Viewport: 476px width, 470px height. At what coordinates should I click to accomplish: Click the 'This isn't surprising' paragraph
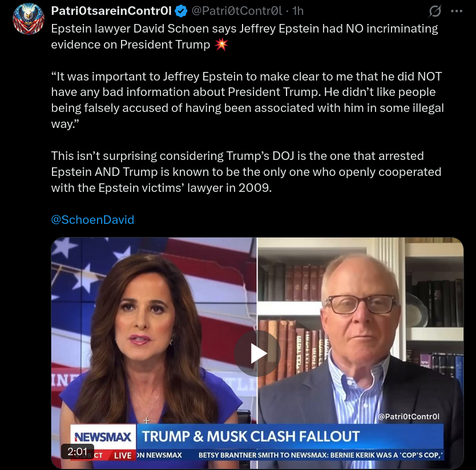(x=246, y=172)
